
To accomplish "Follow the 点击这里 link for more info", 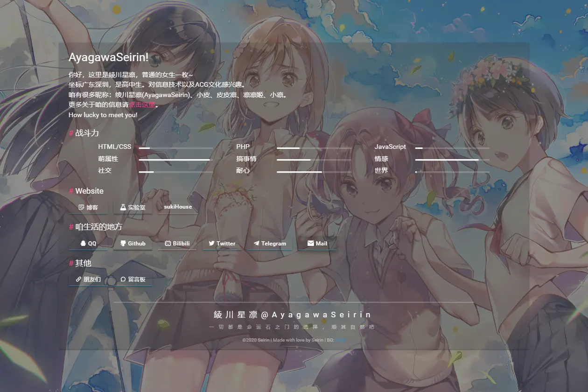I will point(142,105).
